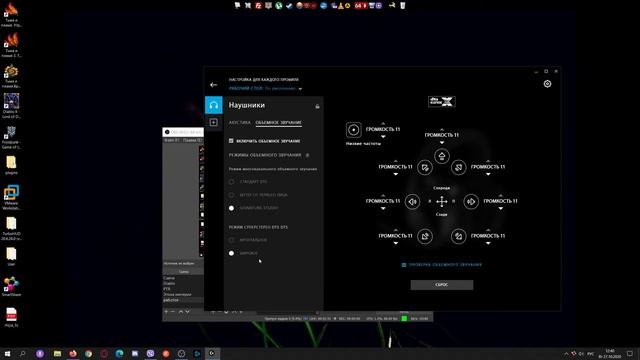Click the DTS Headphone:X logo

[442, 102]
